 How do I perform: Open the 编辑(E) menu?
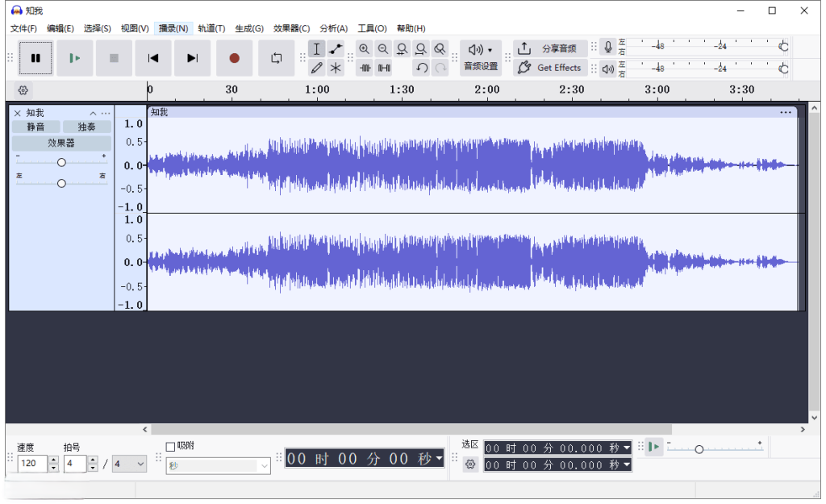tap(60, 28)
